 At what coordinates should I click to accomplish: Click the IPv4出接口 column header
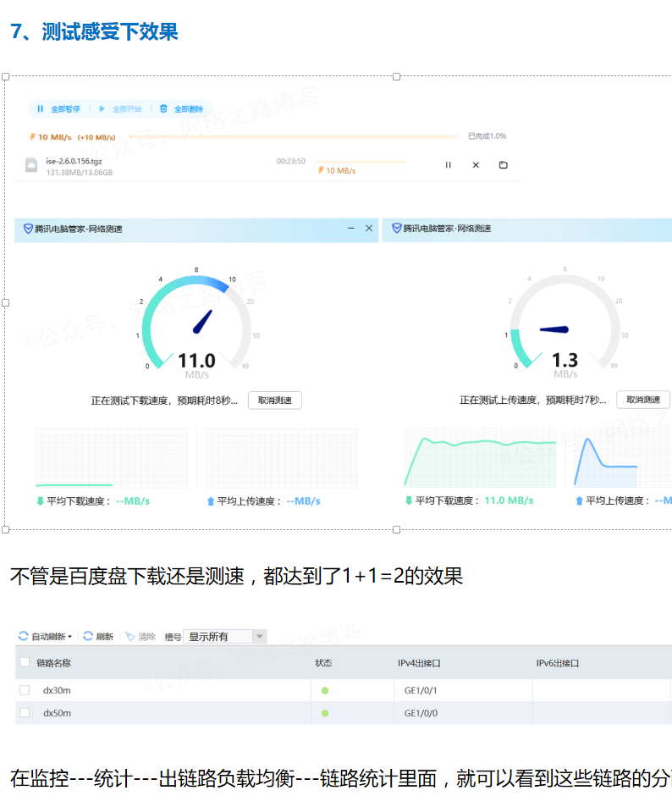pyautogui.click(x=420, y=663)
